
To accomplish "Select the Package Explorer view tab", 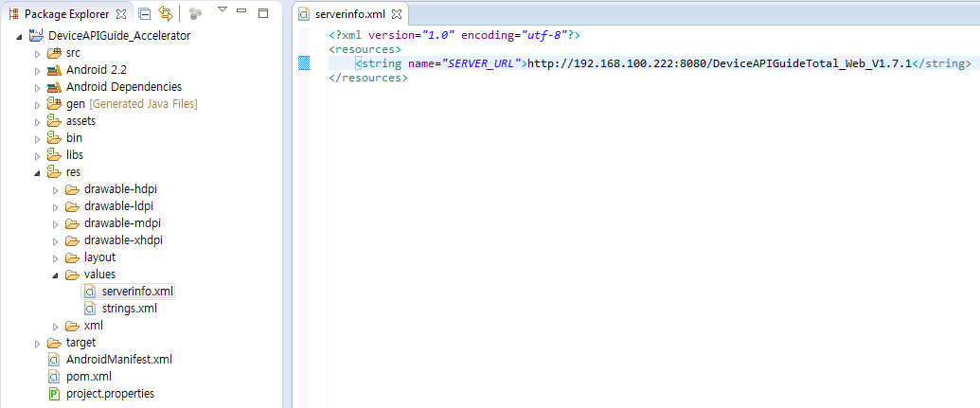I will tap(67, 15).
